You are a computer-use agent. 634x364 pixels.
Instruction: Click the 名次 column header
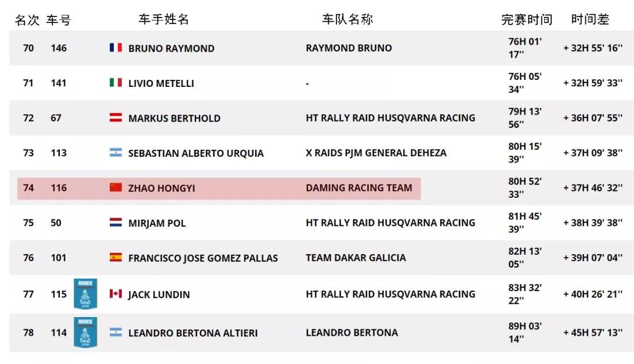(27, 20)
